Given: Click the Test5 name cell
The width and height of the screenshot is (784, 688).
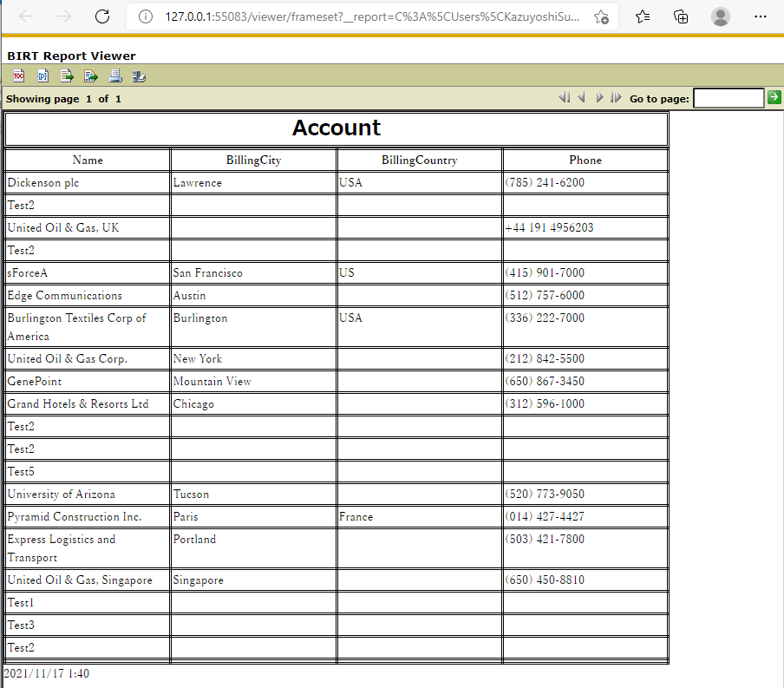Looking at the screenshot, I should [88, 471].
